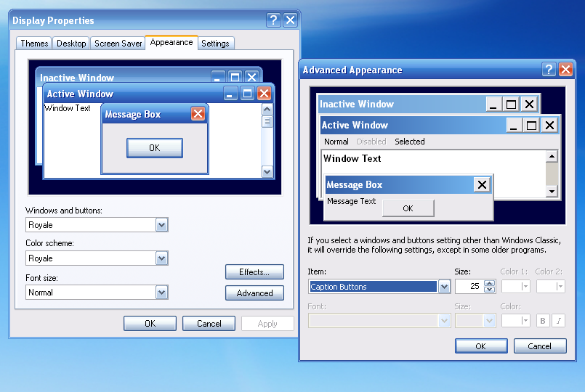Expand the Font size dropdown
The width and height of the screenshot is (585, 392).
[x=161, y=293]
